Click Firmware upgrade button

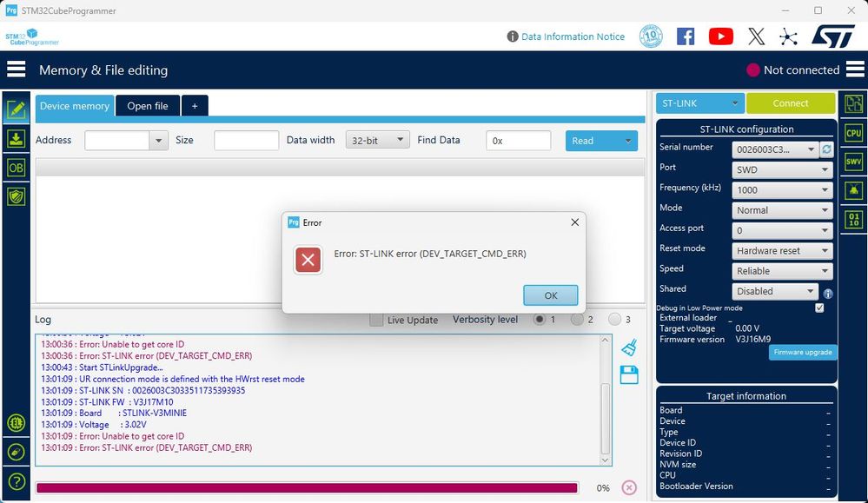pos(803,352)
